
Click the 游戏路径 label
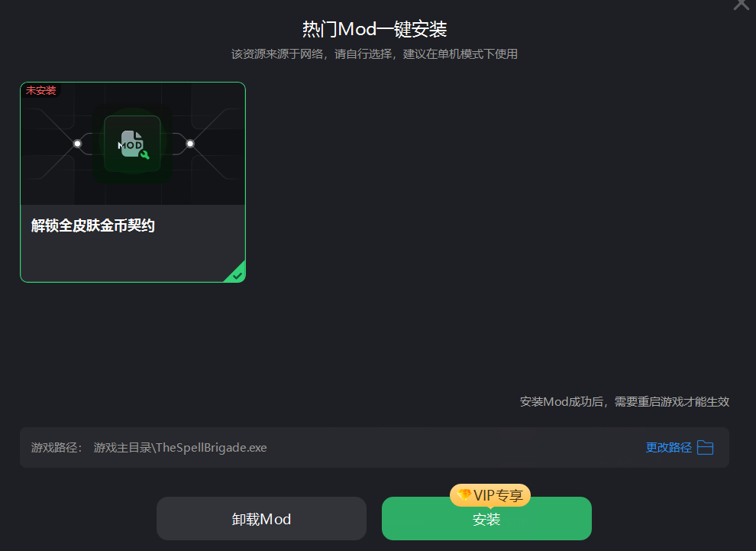[56, 447]
